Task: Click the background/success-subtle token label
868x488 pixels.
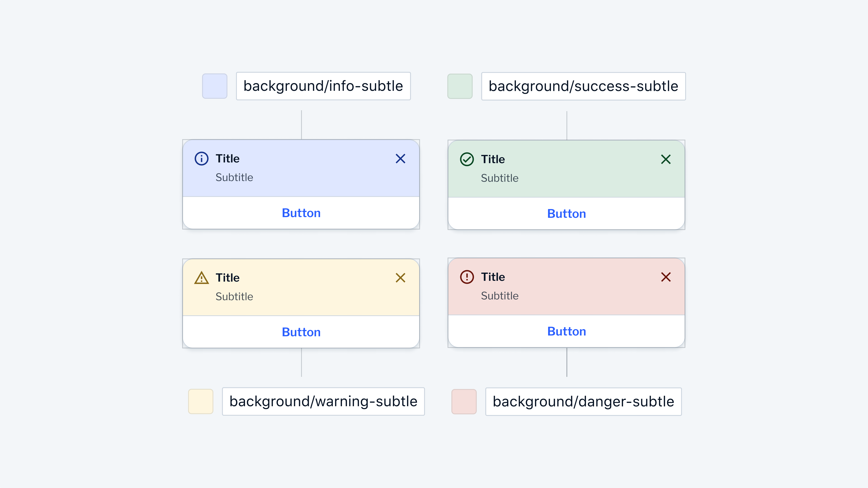Action: 584,86
